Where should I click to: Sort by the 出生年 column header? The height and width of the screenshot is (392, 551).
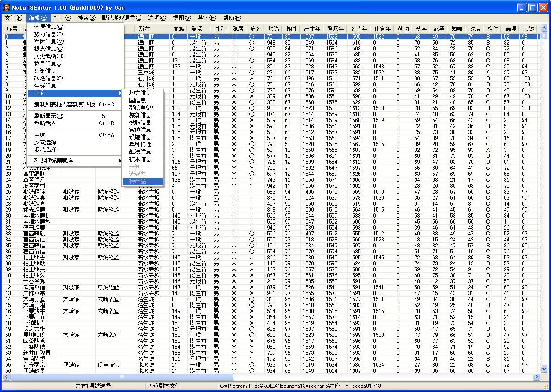pos(313,29)
